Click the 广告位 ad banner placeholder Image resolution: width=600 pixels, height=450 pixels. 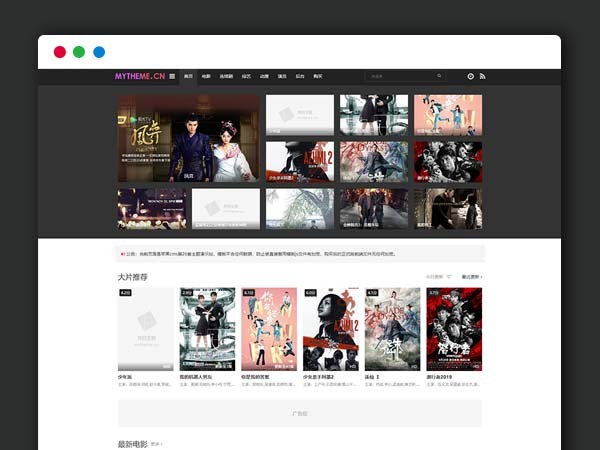coord(300,413)
